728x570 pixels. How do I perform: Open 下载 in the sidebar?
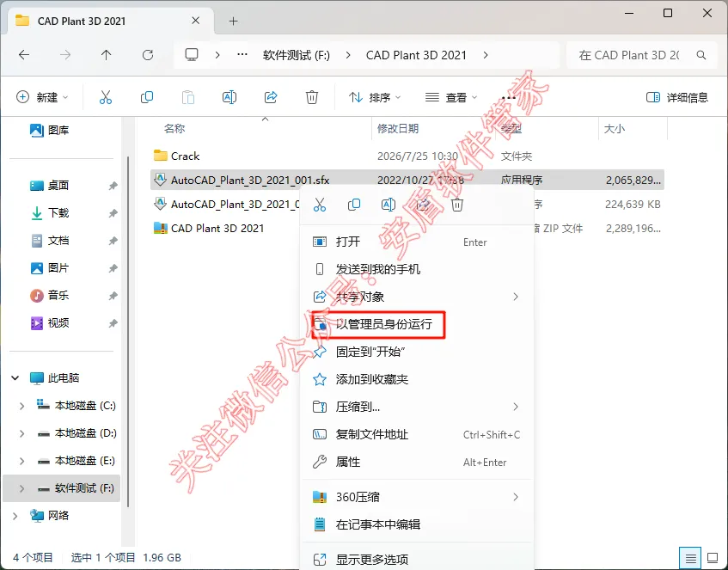50,212
